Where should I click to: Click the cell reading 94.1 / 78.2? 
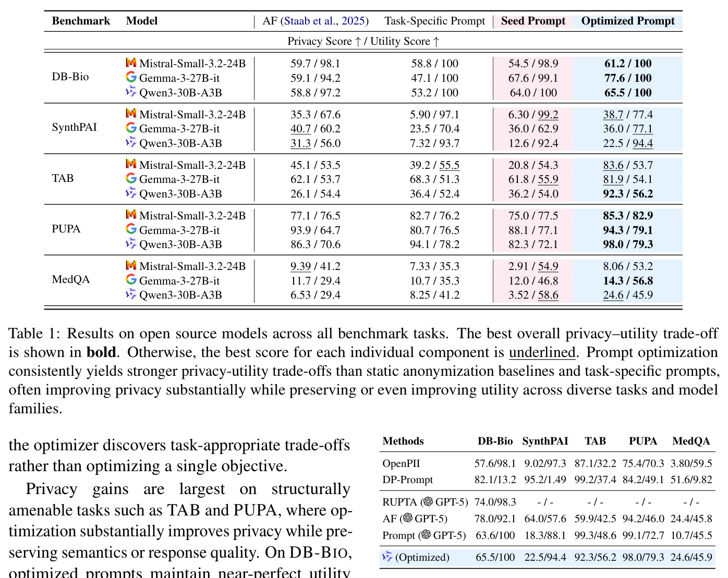point(435,244)
